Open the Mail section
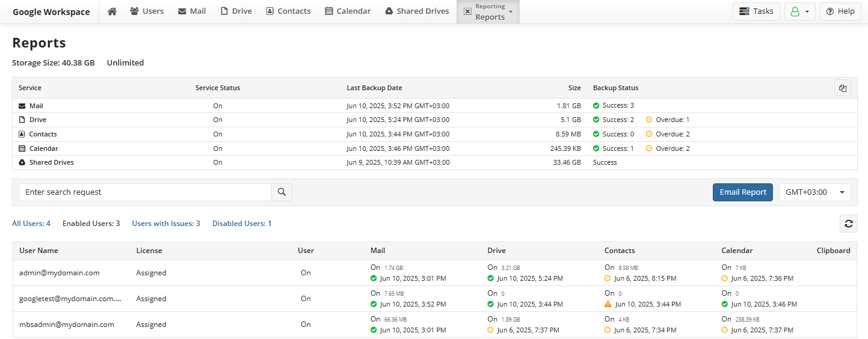The height and width of the screenshot is (339, 868). click(x=192, y=11)
